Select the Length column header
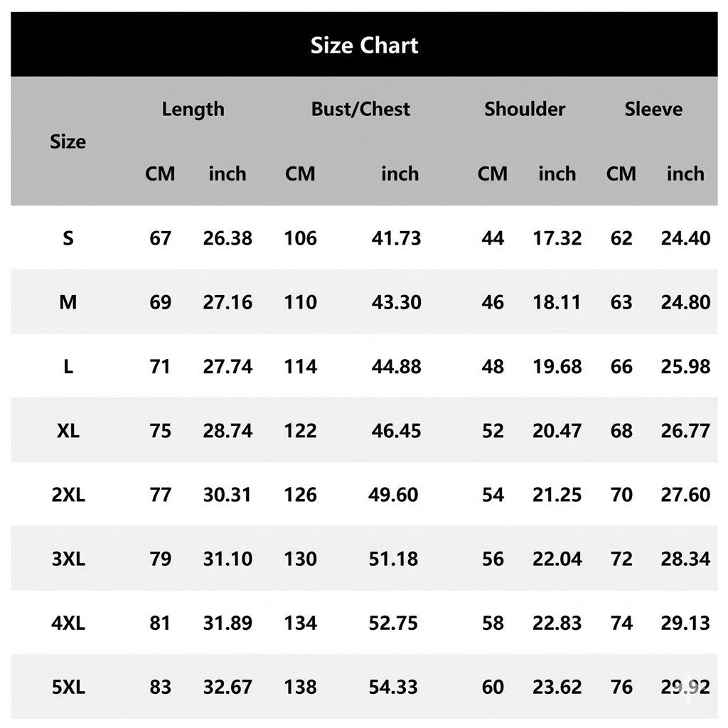The height and width of the screenshot is (728, 728). click(193, 109)
